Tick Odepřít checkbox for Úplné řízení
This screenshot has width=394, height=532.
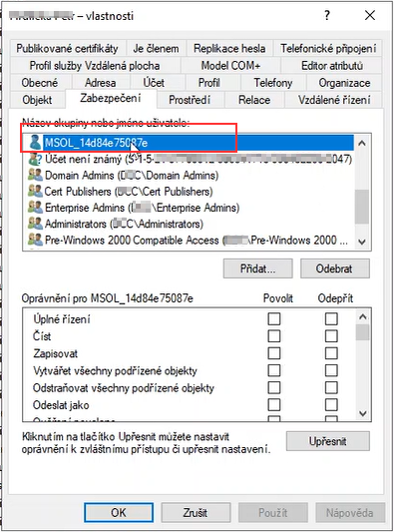(331, 319)
